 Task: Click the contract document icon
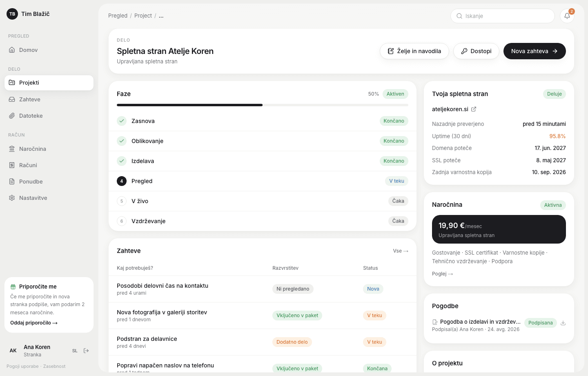tap(435, 322)
